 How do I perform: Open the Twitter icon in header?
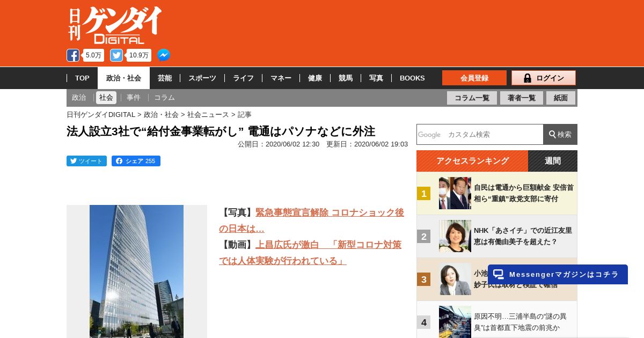click(x=116, y=55)
